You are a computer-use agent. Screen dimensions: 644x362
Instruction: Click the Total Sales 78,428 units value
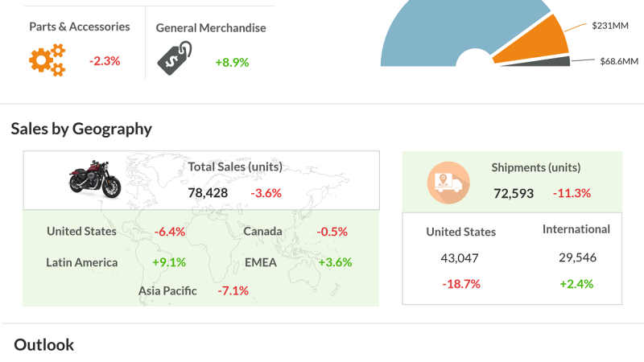tap(208, 193)
